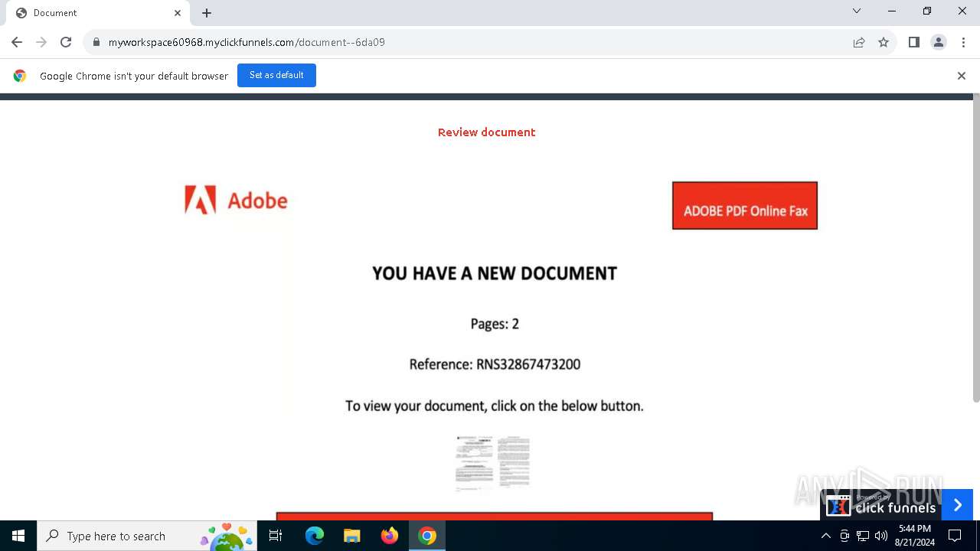The height and width of the screenshot is (551, 980).
Task: Open Windows notification center
Action: point(955,536)
